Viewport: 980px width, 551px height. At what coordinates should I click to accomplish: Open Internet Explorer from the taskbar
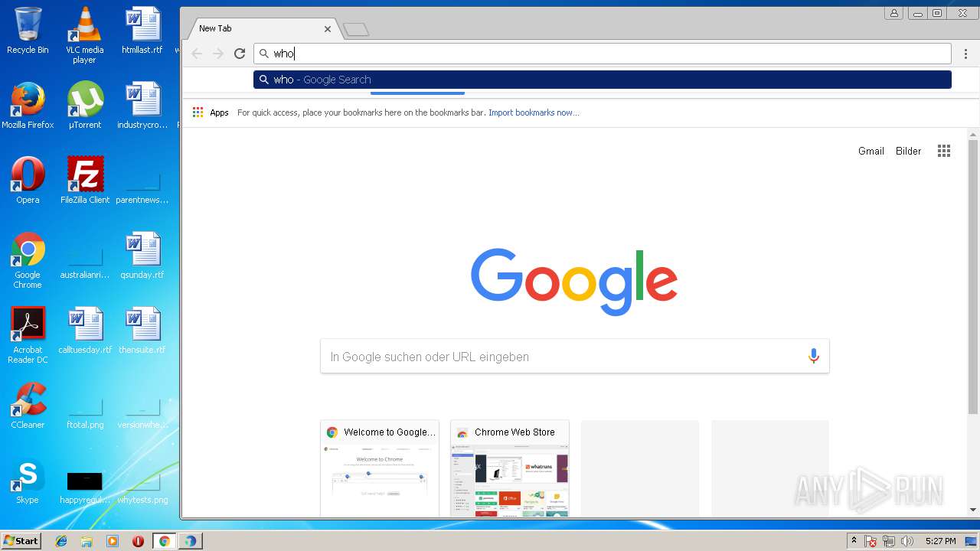tap(61, 541)
